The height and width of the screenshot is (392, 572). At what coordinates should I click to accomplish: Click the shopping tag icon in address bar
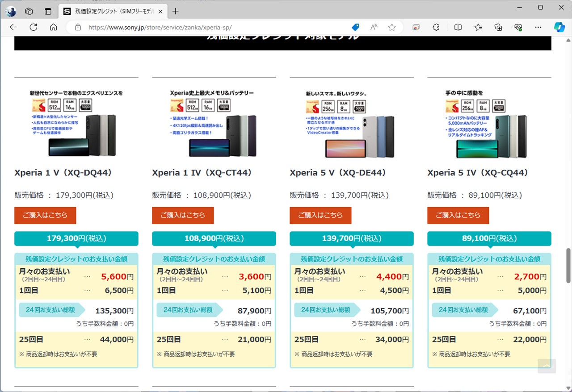pos(355,27)
